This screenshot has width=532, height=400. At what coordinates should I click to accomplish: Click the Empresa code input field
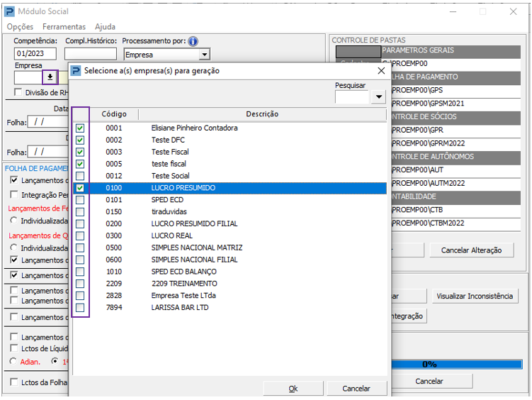[28, 77]
